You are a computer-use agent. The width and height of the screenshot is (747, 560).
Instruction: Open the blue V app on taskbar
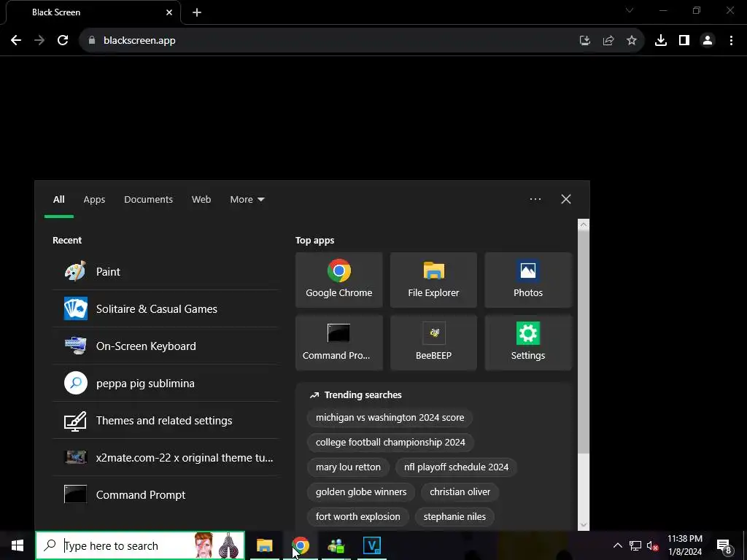click(371, 545)
